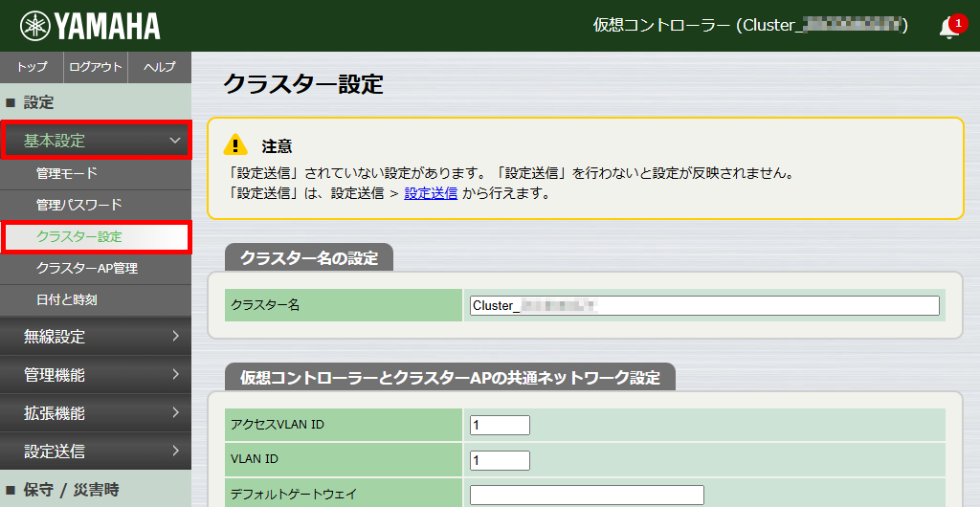Open クラスターAP管理 page

pos(96,269)
